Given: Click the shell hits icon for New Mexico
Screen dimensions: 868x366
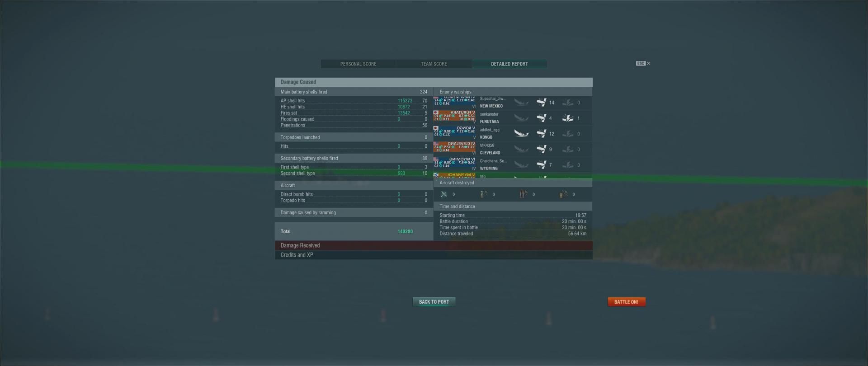Looking at the screenshot, I should point(541,103).
